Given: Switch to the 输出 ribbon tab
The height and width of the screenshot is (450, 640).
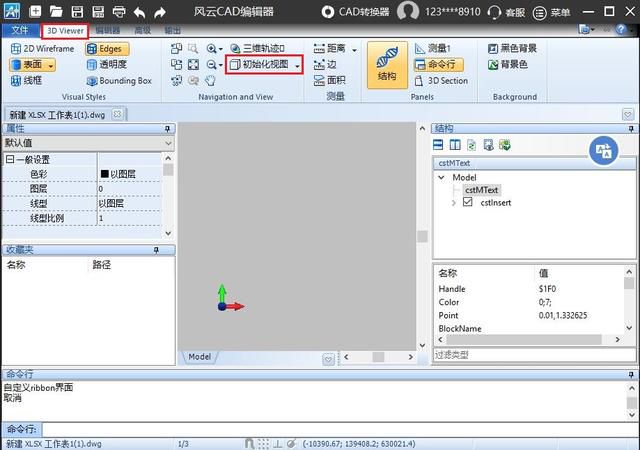Looking at the screenshot, I should 173,30.
